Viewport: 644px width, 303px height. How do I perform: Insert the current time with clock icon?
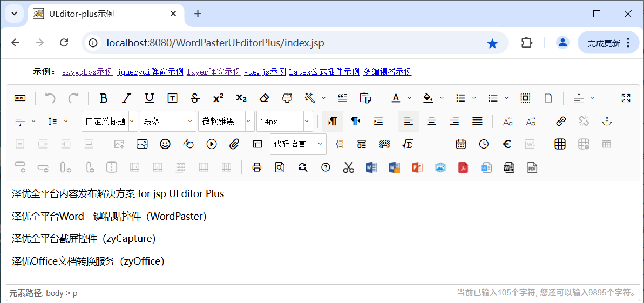pyautogui.click(x=484, y=144)
